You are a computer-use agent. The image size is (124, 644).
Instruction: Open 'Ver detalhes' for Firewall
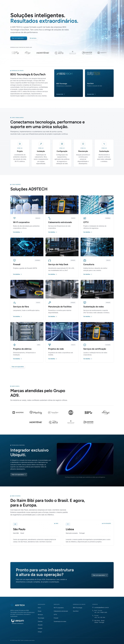17,274
